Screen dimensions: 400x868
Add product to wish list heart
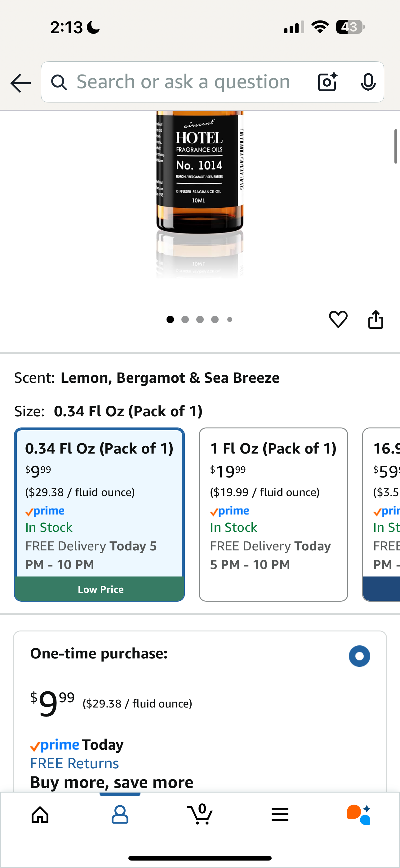point(338,319)
